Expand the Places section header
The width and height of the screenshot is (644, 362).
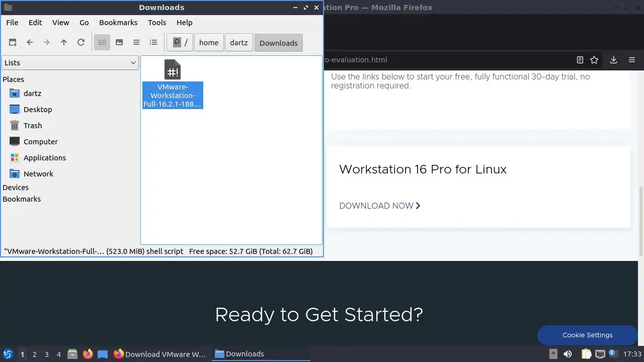click(14, 79)
